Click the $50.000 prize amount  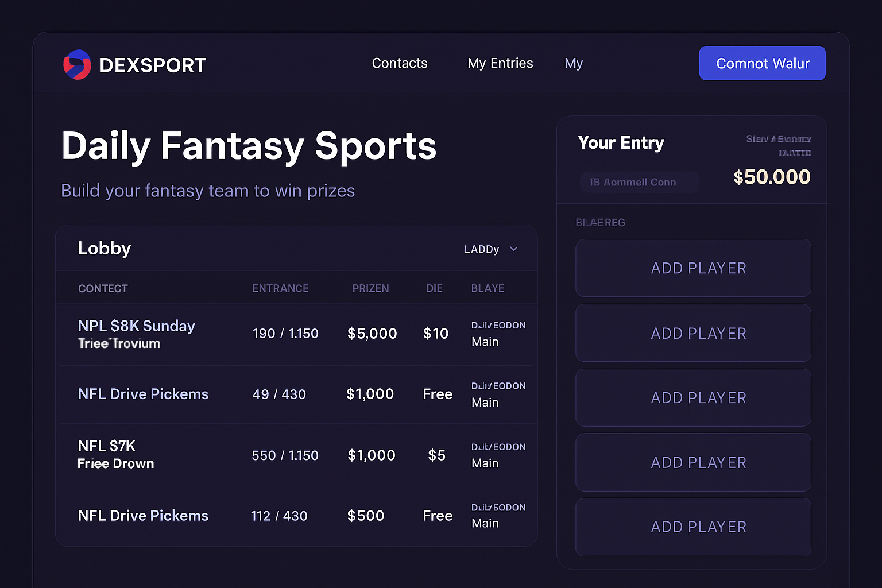(x=772, y=177)
